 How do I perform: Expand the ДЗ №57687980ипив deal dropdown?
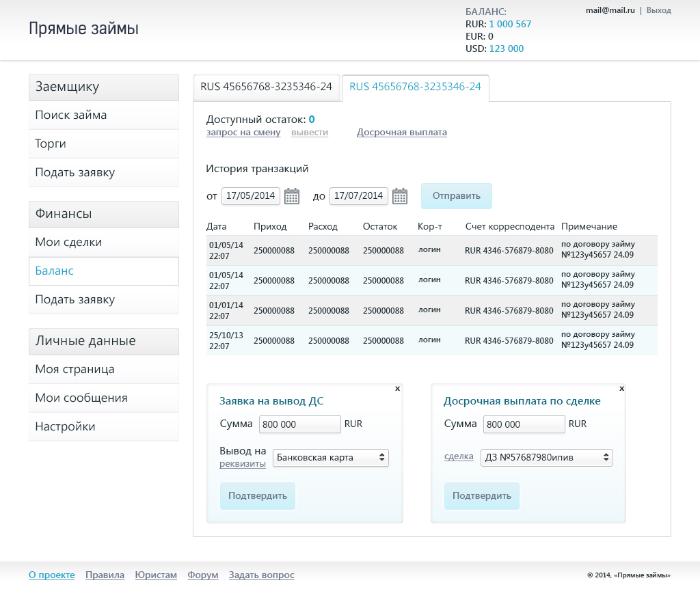(x=546, y=457)
